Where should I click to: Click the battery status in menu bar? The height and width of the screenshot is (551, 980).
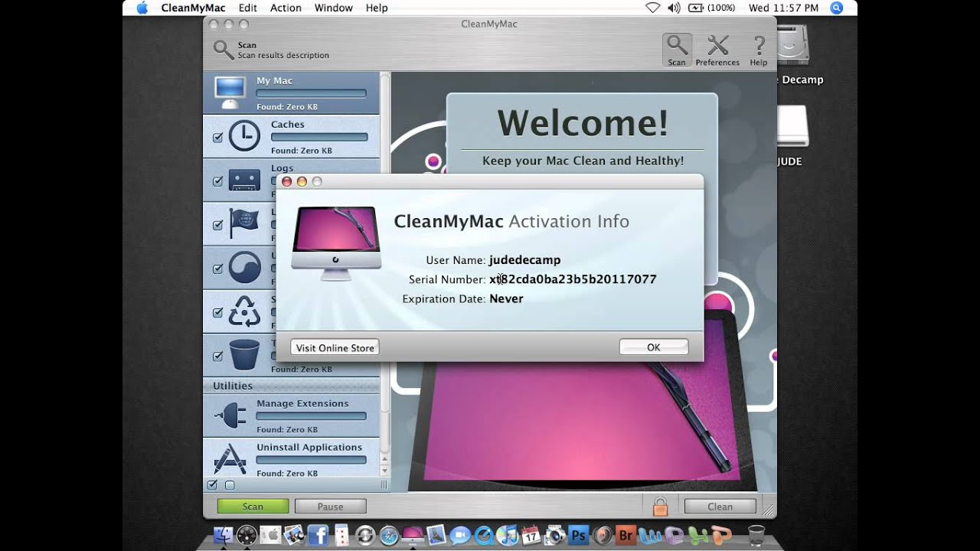(711, 8)
